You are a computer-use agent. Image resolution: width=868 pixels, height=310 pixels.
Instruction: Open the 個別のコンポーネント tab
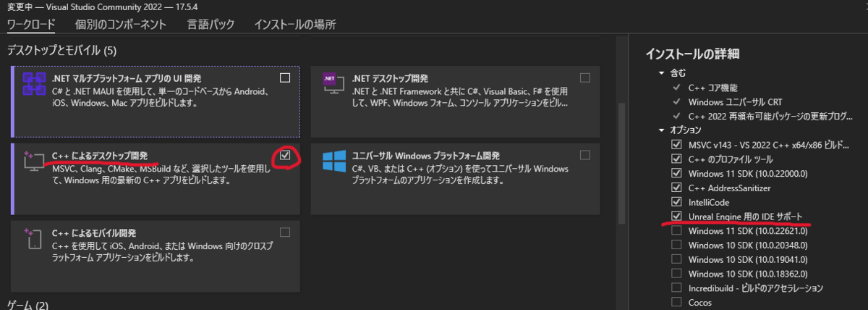point(121,24)
